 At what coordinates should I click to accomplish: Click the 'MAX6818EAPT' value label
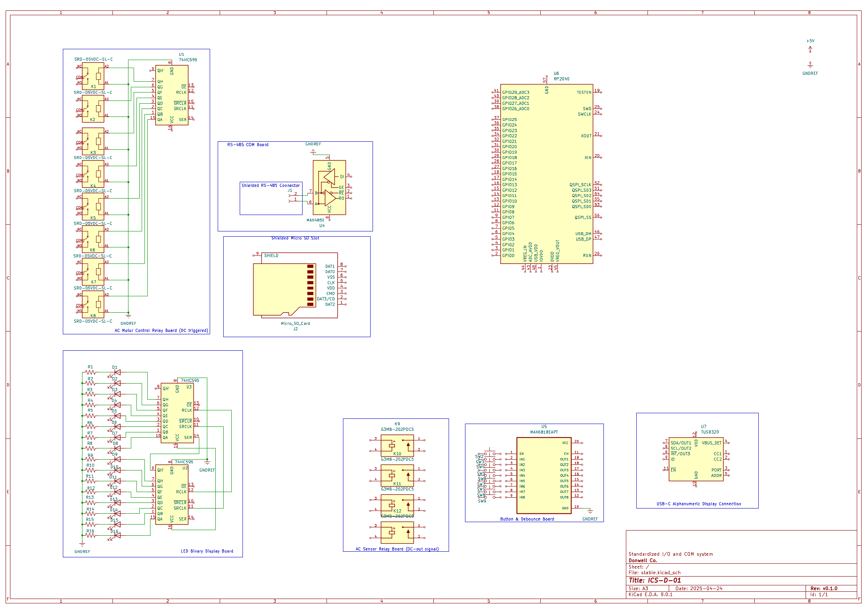(x=544, y=432)
